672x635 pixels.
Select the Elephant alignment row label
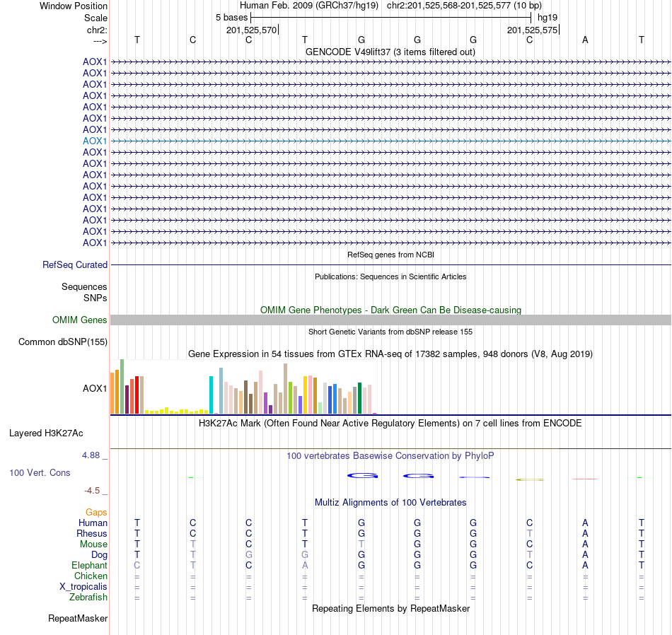(x=89, y=566)
